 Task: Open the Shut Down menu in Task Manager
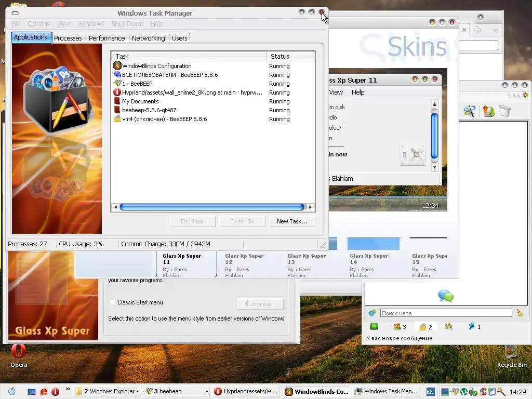pos(127,24)
